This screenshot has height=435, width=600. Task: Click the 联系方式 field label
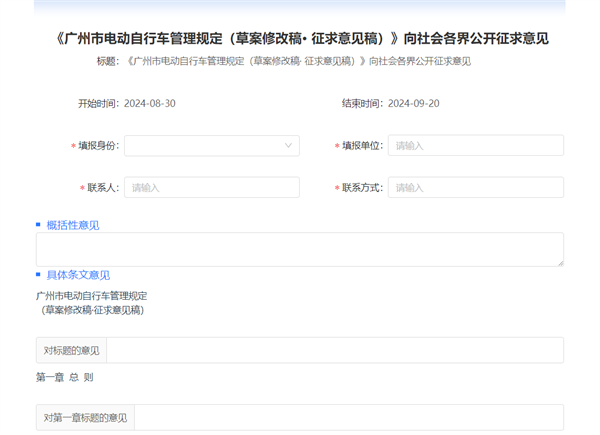point(362,188)
